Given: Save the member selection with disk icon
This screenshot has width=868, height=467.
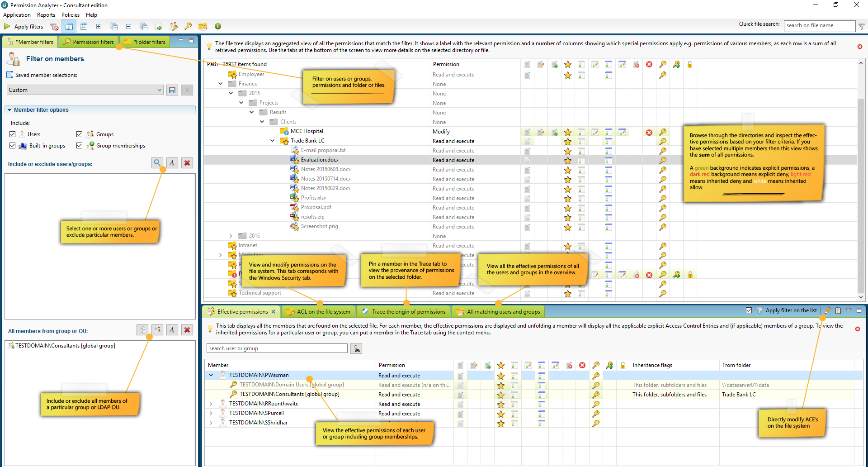Looking at the screenshot, I should pos(172,90).
